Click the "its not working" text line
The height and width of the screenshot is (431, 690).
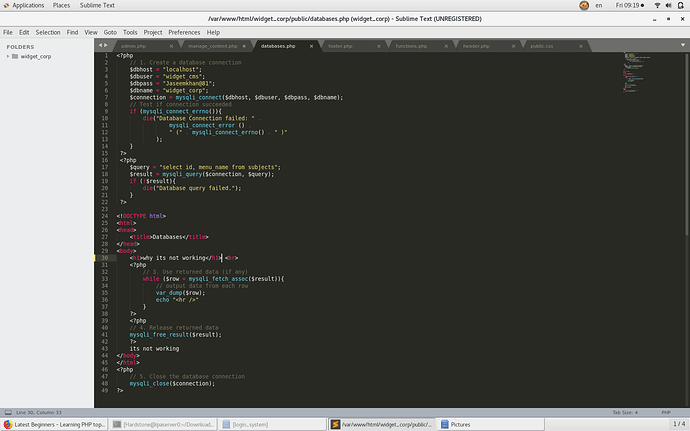pos(154,349)
